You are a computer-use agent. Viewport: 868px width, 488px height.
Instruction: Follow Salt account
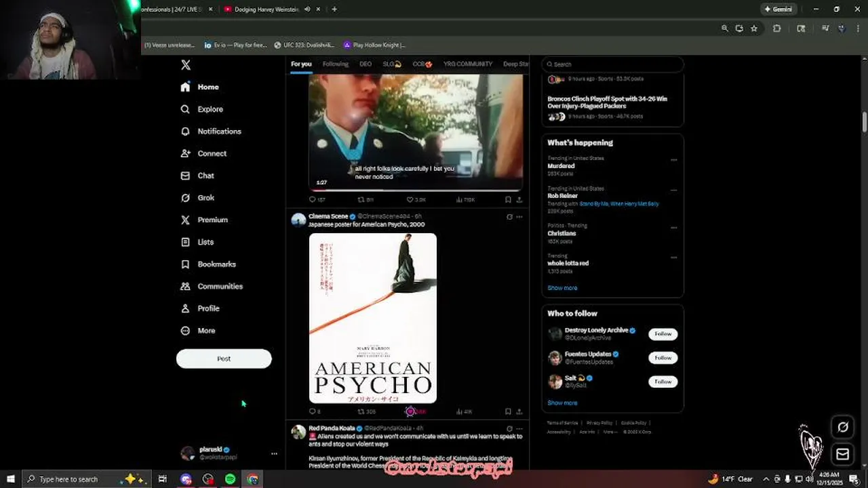coord(663,382)
